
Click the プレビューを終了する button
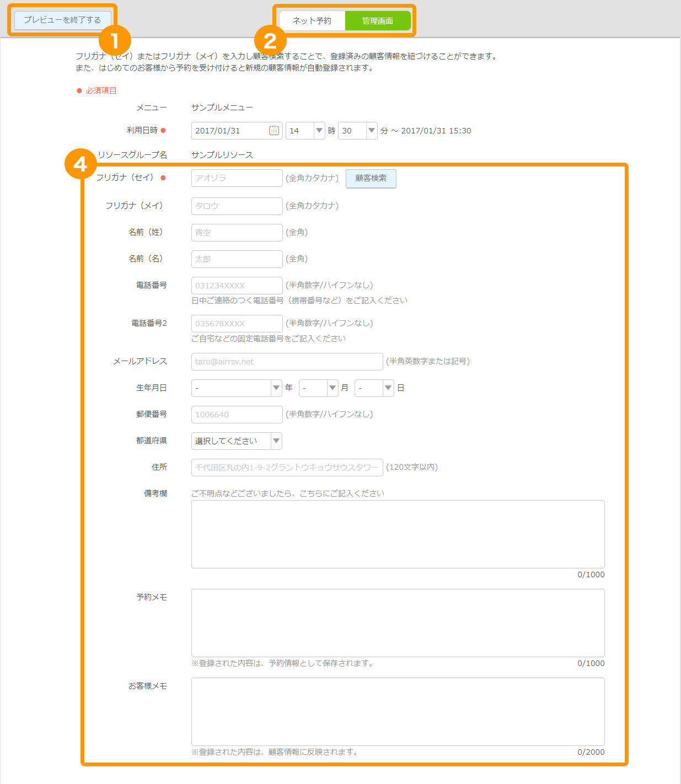(62, 20)
